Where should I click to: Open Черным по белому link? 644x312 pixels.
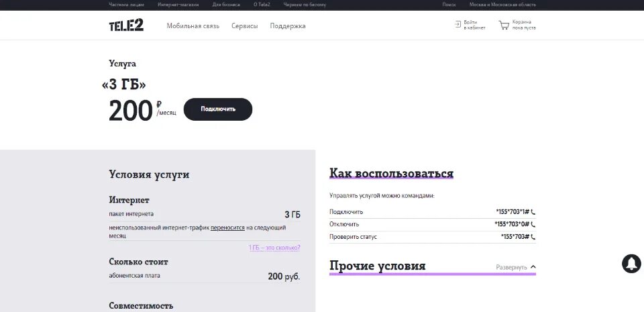[x=305, y=5]
